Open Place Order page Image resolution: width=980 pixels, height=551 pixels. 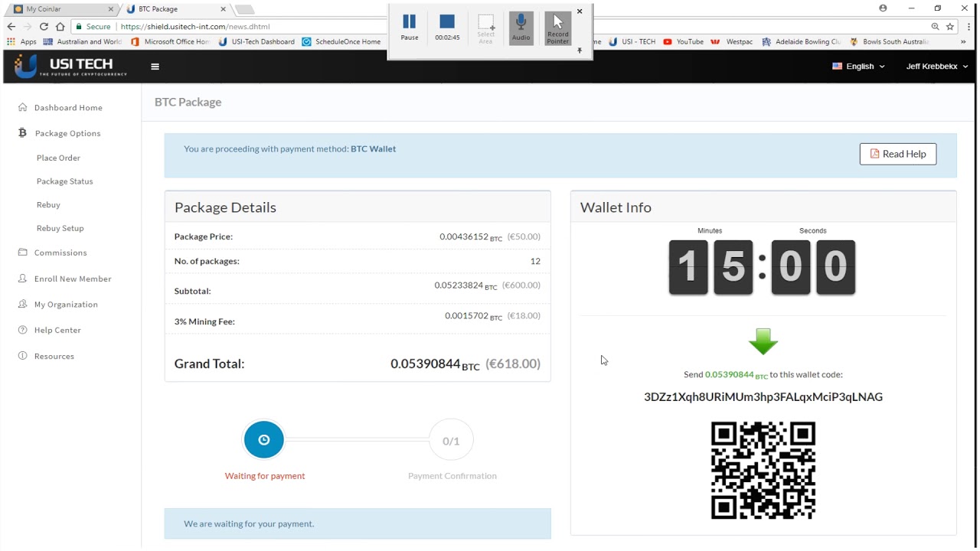(58, 158)
